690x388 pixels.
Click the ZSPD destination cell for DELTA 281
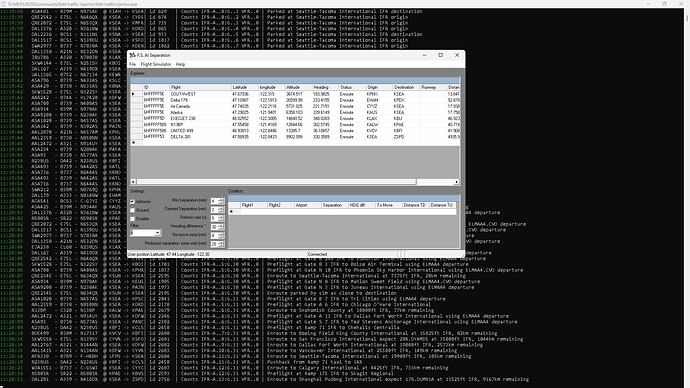click(405, 137)
